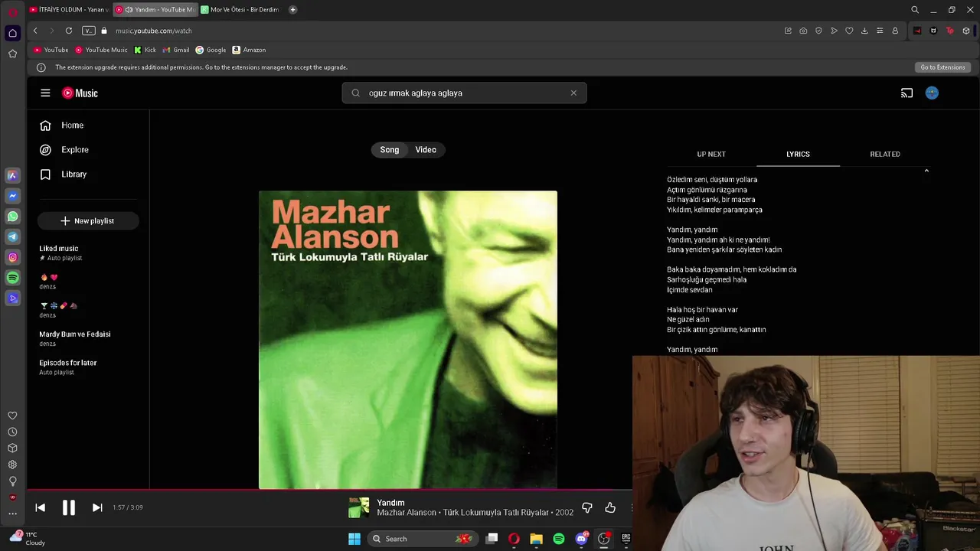This screenshot has width=980, height=551.
Task: Click the search field containing 'oguz ırmak aglaya aglaya'
Action: (x=464, y=93)
